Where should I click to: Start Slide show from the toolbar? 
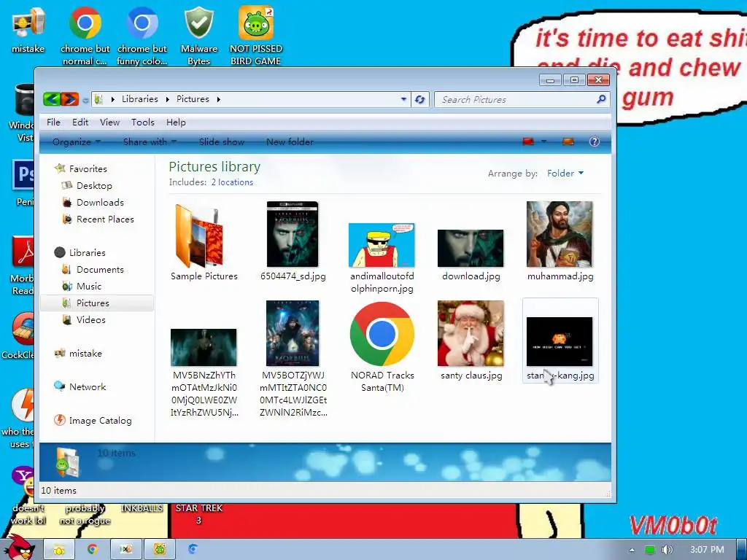[222, 142]
